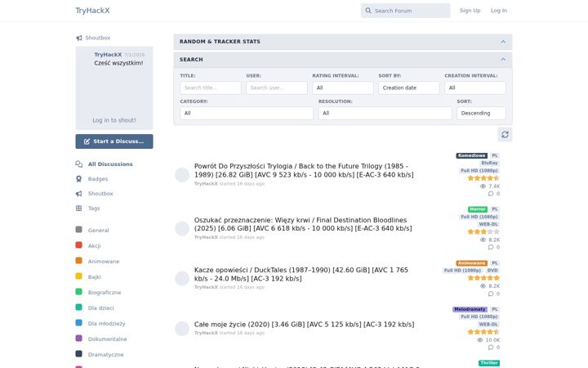
Task: Click the star rating of DuckTales post
Action: (483, 278)
